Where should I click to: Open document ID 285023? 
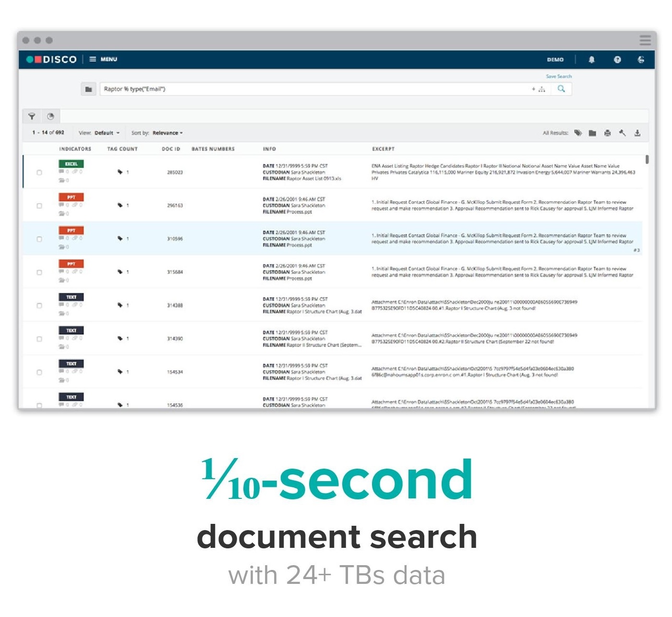[x=175, y=172]
